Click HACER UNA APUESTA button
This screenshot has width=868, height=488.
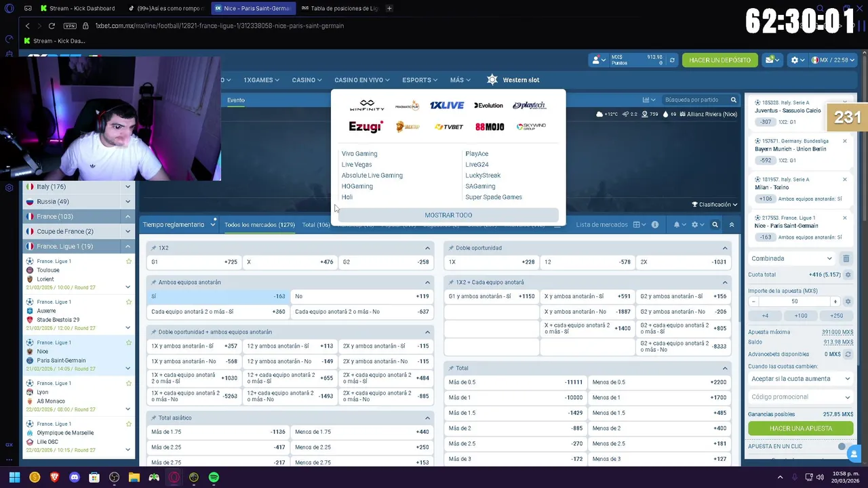pyautogui.click(x=801, y=428)
